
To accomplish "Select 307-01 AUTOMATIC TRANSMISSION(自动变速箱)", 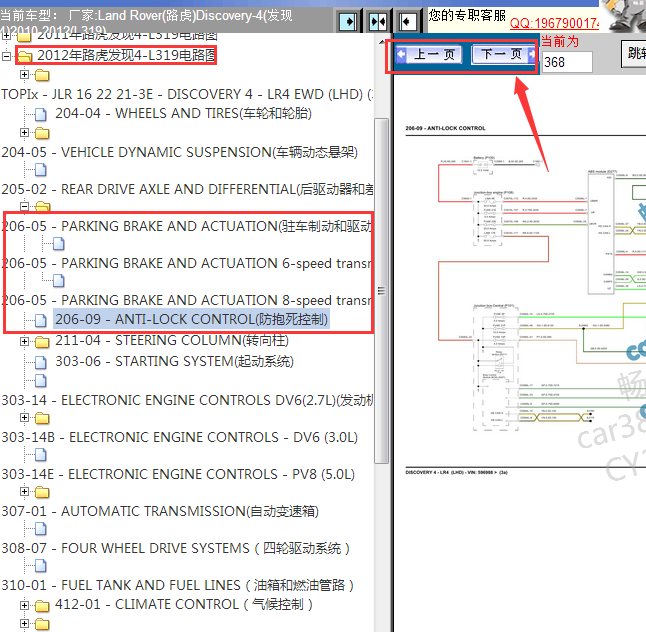I will (160, 512).
